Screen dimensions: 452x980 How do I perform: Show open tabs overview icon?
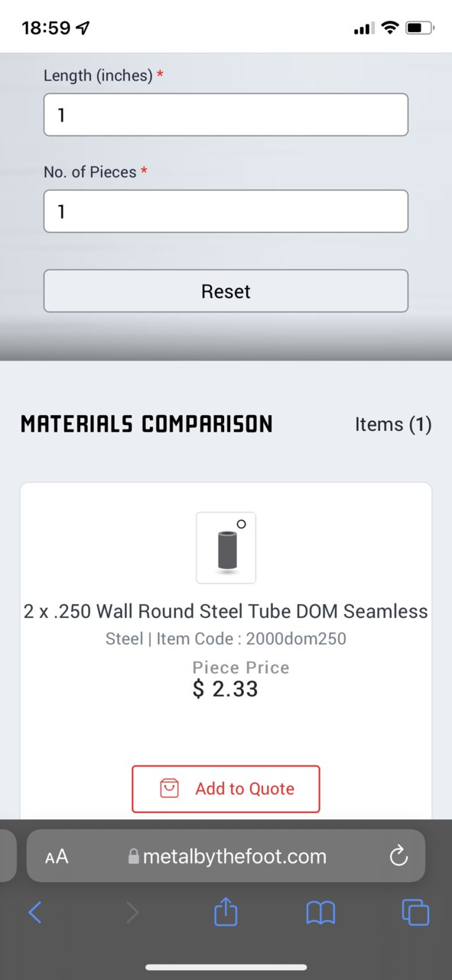(415, 912)
